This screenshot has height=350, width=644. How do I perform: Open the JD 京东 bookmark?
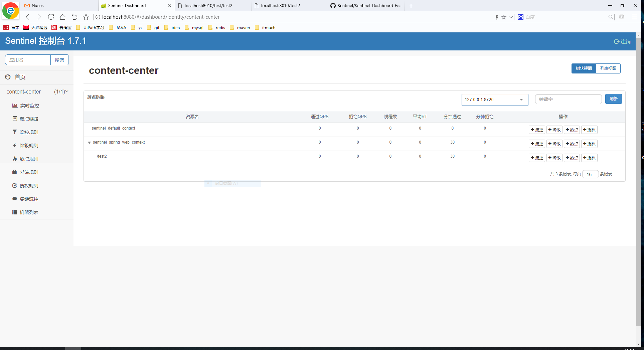[x=11, y=27]
